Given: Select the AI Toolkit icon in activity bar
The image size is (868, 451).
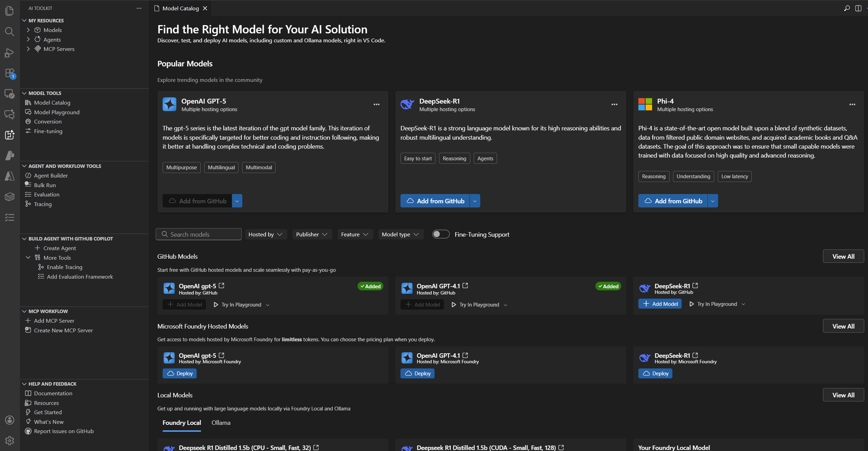Looking at the screenshot, I should click(9, 135).
